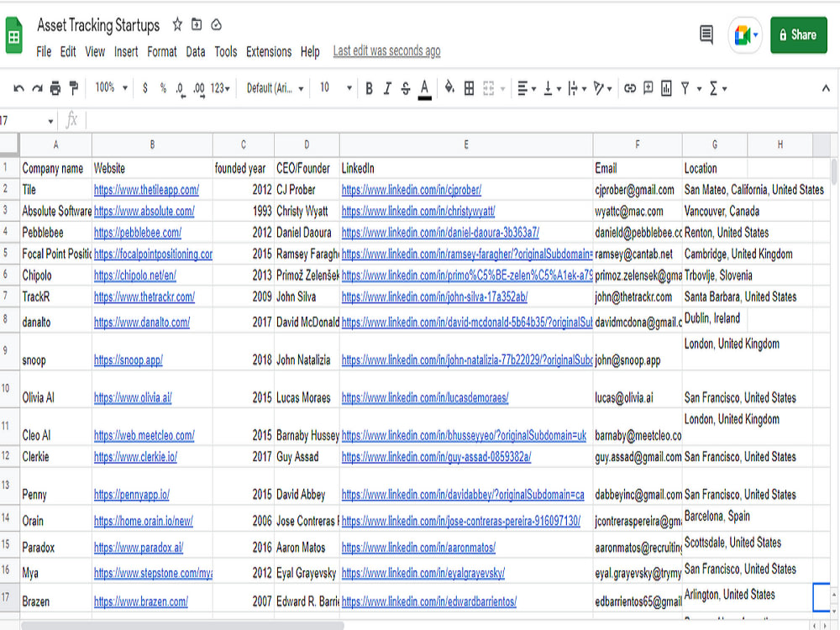
Task: Increase decimal places icon
Action: (x=199, y=89)
